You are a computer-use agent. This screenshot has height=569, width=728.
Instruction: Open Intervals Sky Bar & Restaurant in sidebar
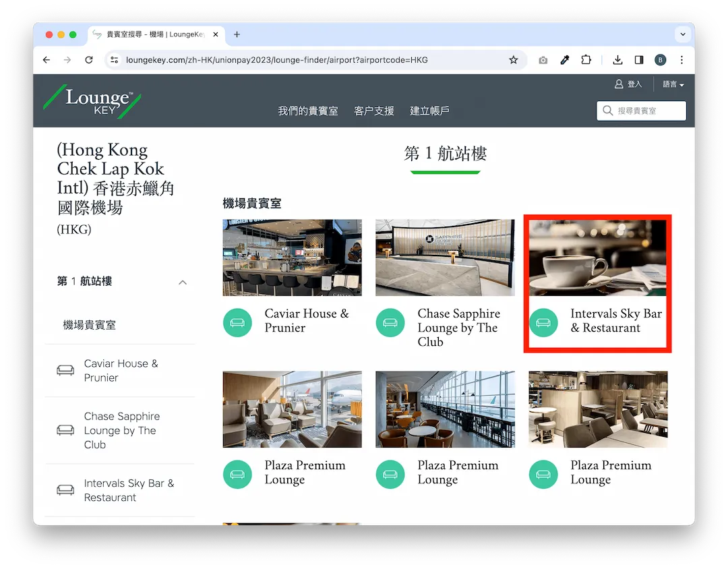(129, 491)
